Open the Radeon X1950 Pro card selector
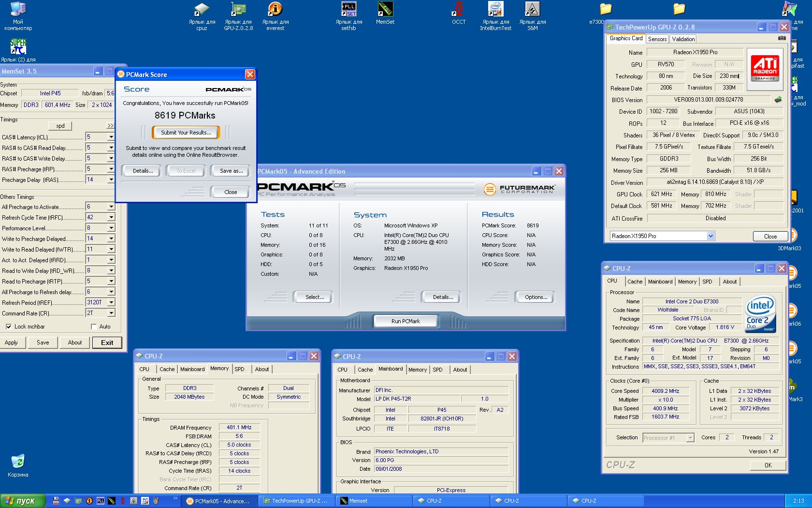The image size is (812, 508). click(662, 236)
